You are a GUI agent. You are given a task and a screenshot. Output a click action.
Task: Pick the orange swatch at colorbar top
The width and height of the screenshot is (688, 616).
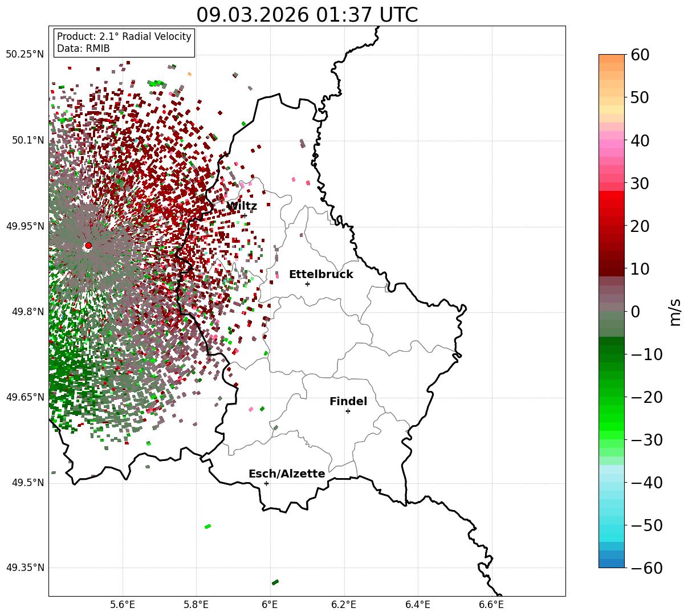click(612, 59)
